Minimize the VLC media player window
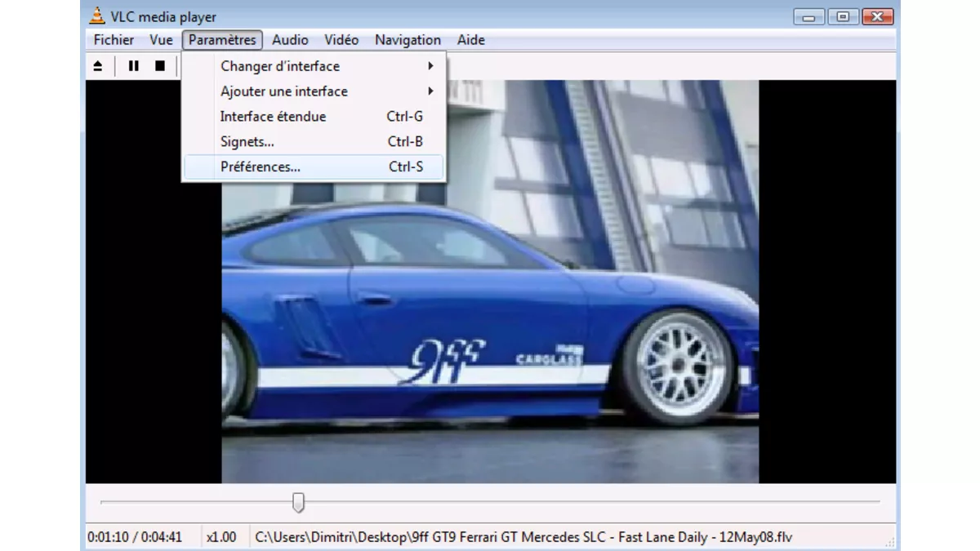Screen dimensions: 980x551 [x=808, y=16]
